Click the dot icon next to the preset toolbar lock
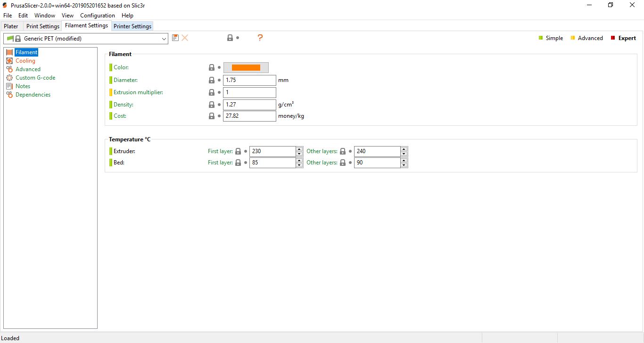 (x=238, y=38)
